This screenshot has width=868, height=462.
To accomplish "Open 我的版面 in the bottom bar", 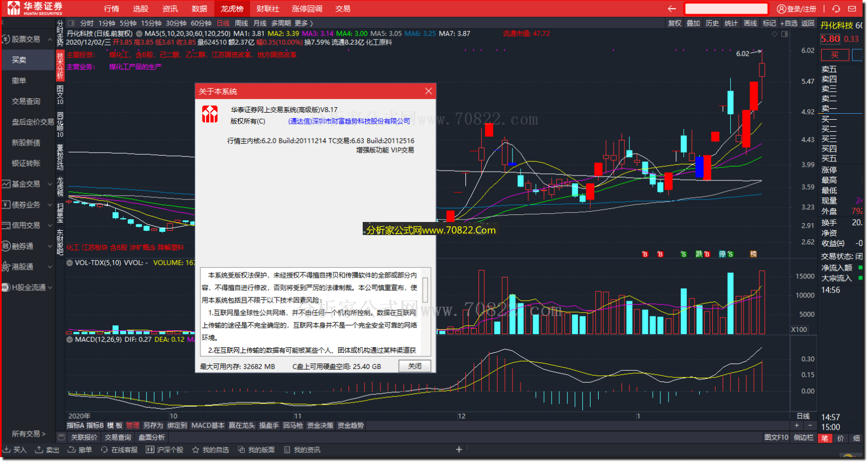I will [x=256, y=450].
